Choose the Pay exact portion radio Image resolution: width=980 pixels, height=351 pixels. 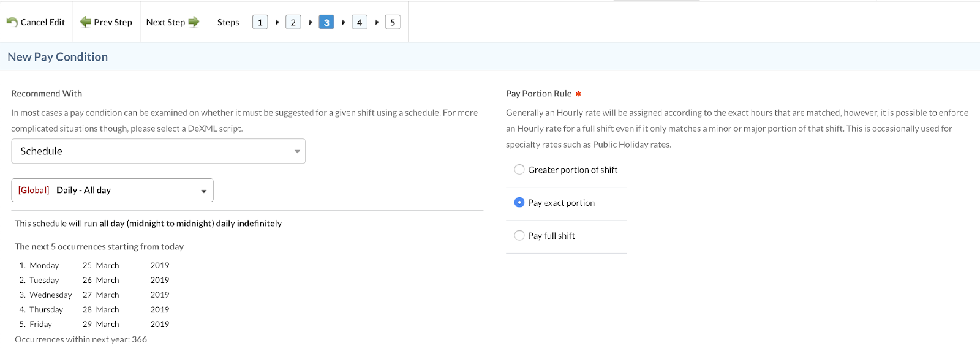pos(519,203)
